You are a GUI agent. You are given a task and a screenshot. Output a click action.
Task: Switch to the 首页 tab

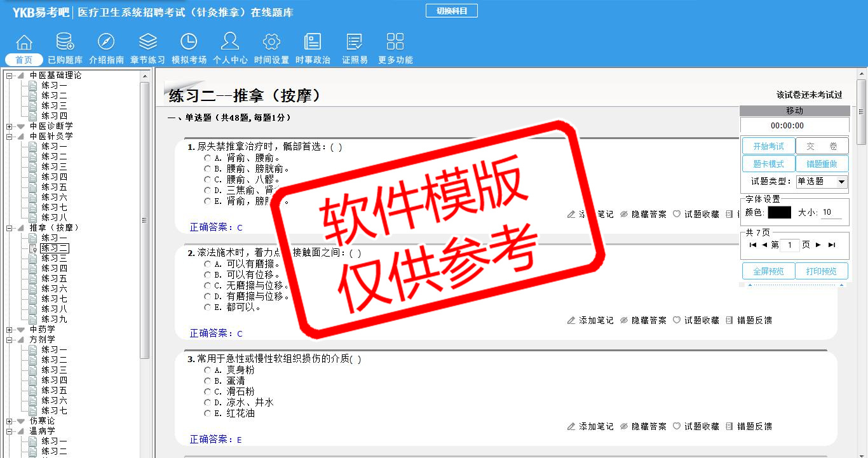(24, 60)
